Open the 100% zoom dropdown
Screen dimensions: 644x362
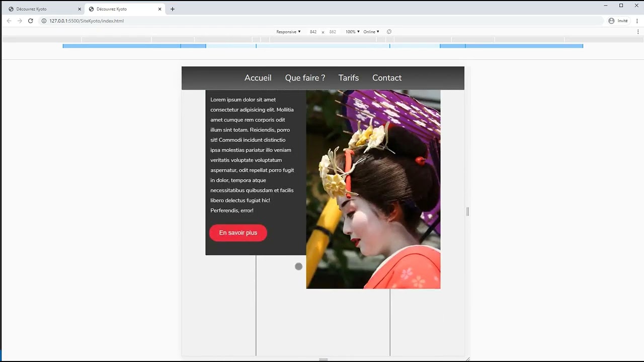click(353, 32)
